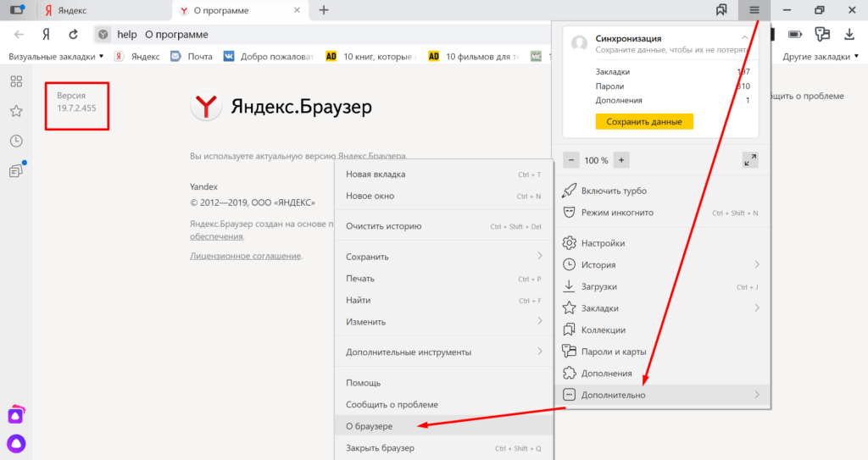The width and height of the screenshot is (868, 460).
Task: Open the sidebar icon above Alice
Action: point(16,414)
